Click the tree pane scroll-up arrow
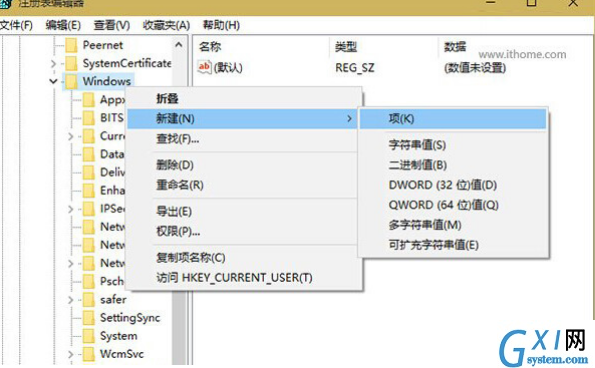Viewport: 595px width, 368px height. tap(179, 45)
